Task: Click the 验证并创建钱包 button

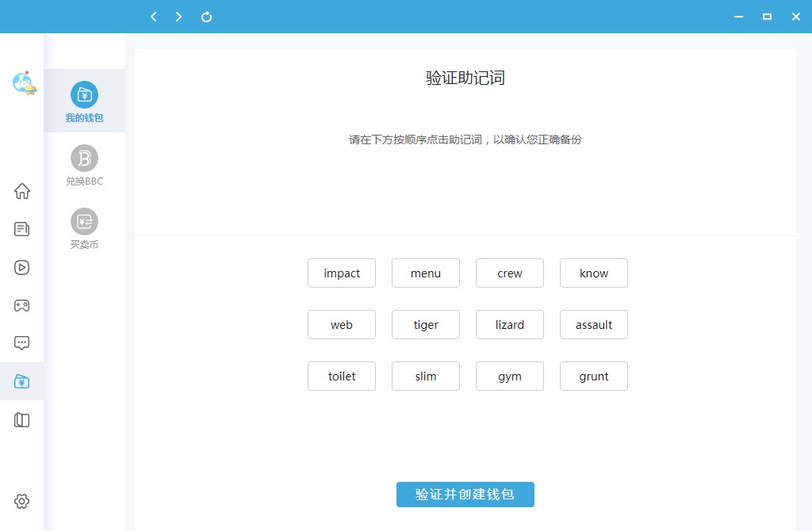Action: tap(465, 495)
